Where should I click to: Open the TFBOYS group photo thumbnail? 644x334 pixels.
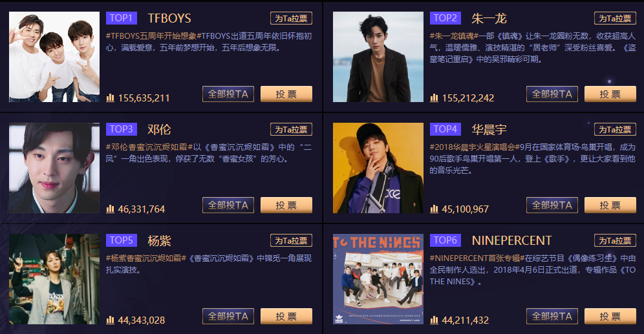(54, 57)
